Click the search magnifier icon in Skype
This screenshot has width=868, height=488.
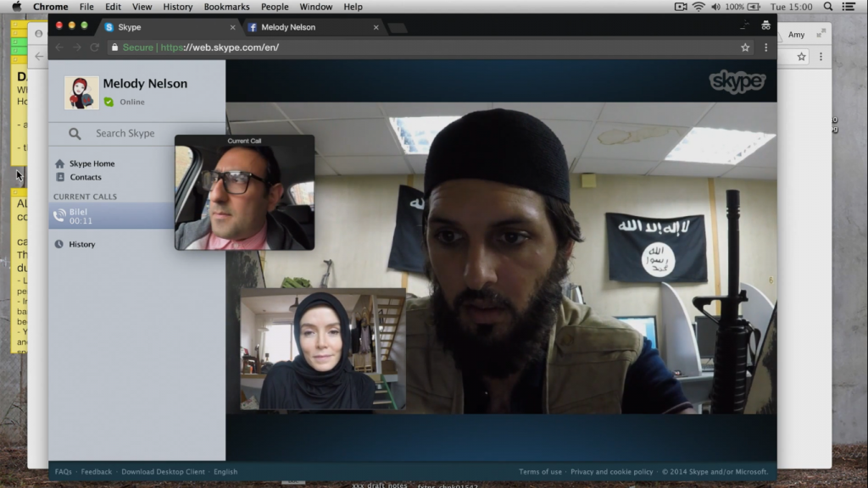click(x=75, y=134)
